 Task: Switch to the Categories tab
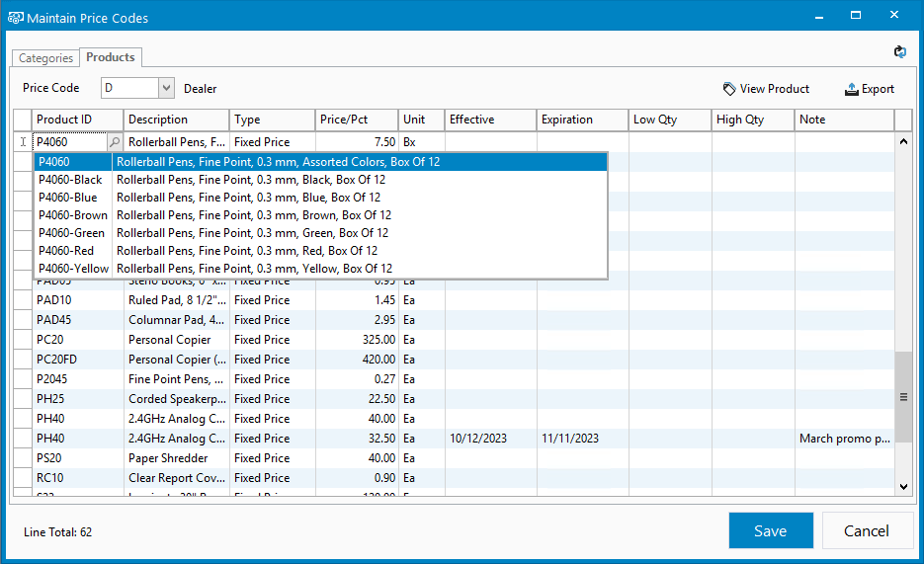coord(46,58)
